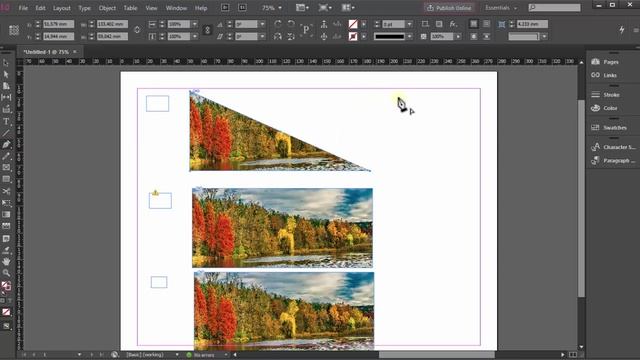Select the Note tool
640x360 pixels.
(x=6, y=238)
